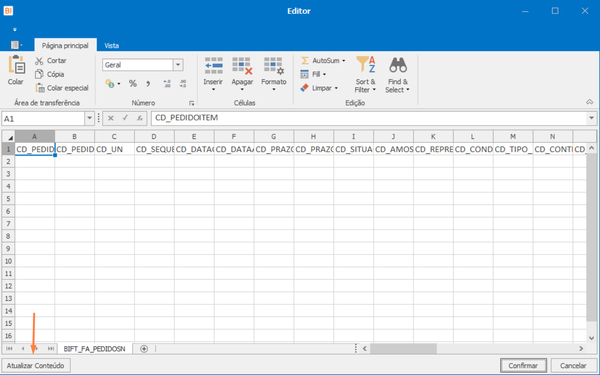Click the horizontal scrollbar thumb
The image size is (600, 375).
(x=403, y=349)
